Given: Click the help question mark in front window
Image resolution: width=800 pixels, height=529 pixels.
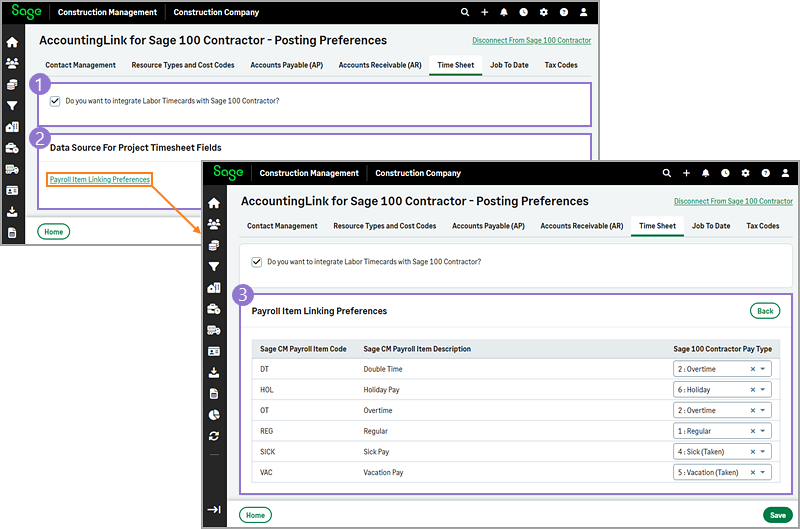Looking at the screenshot, I should click(x=765, y=173).
